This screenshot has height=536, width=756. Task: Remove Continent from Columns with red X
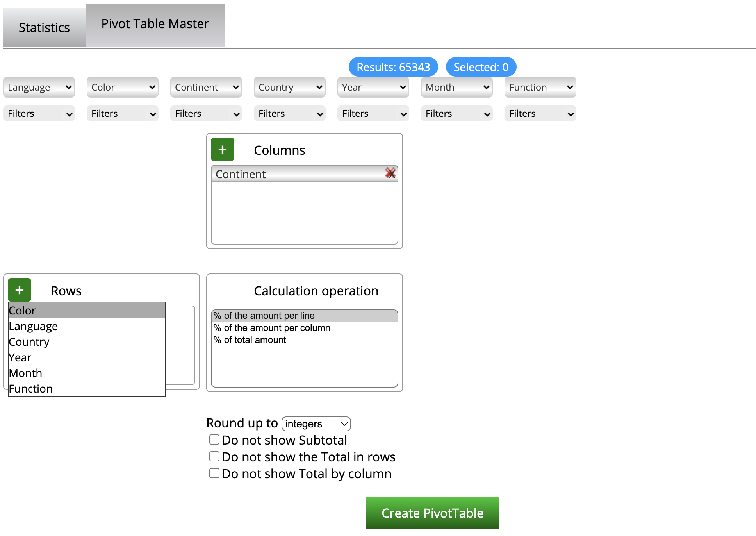click(x=390, y=173)
